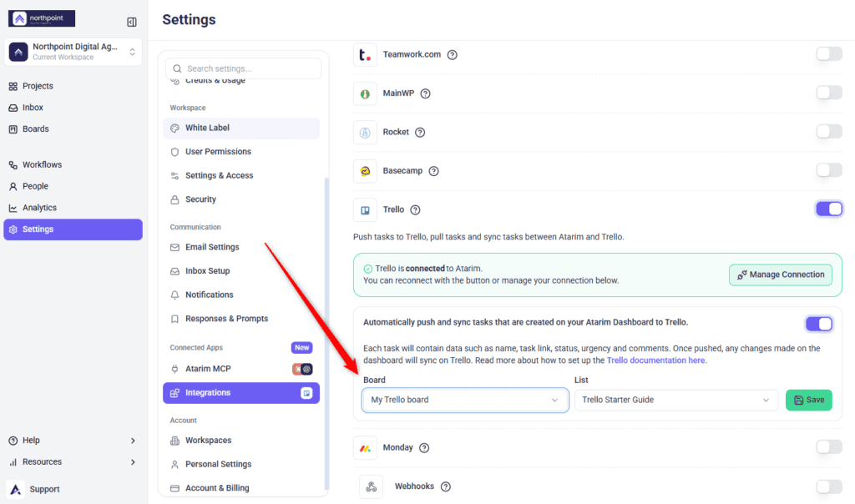Open MainWP help question icon
The image size is (855, 504).
click(425, 93)
